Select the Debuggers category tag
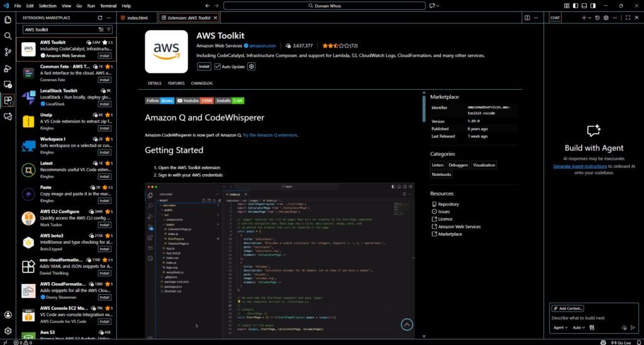Image resolution: width=644 pixels, height=345 pixels. click(458, 165)
